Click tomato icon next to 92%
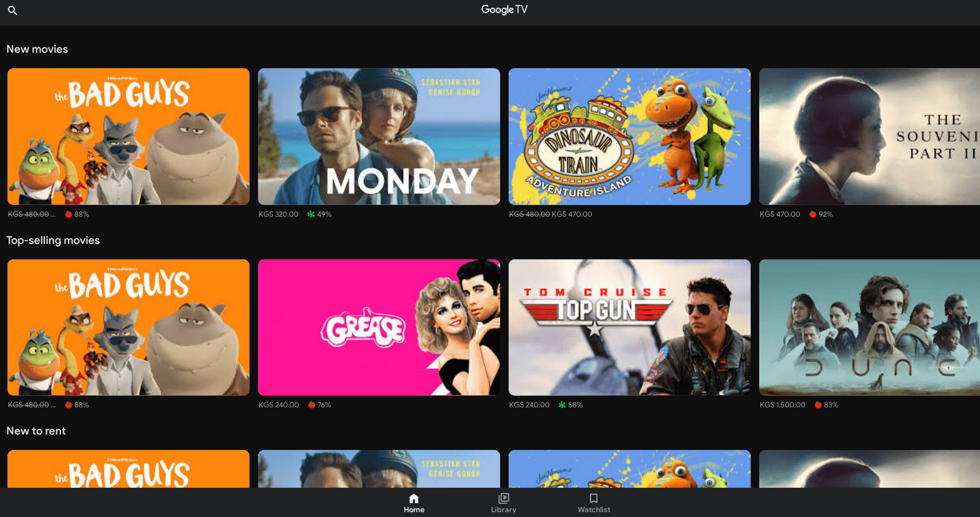 813,214
